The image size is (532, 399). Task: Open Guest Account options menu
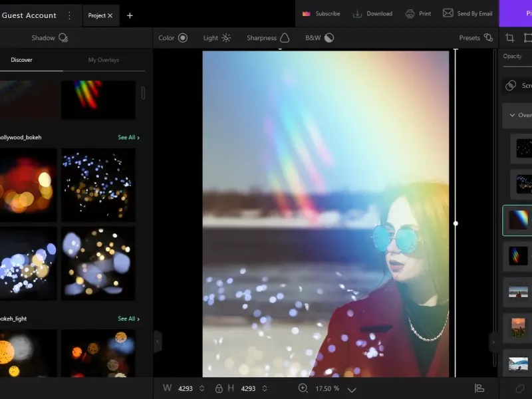click(x=69, y=15)
